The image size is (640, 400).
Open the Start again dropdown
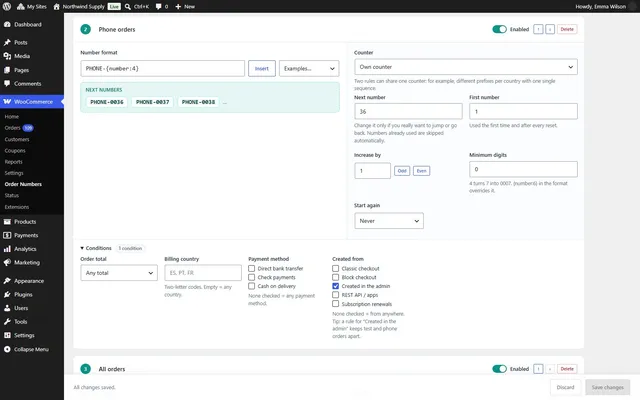(389, 221)
